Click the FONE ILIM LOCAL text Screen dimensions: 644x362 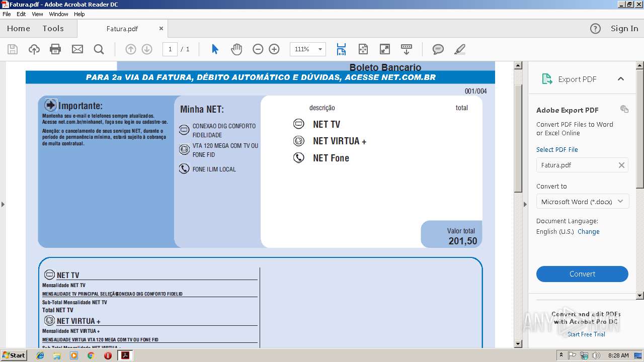(x=214, y=169)
